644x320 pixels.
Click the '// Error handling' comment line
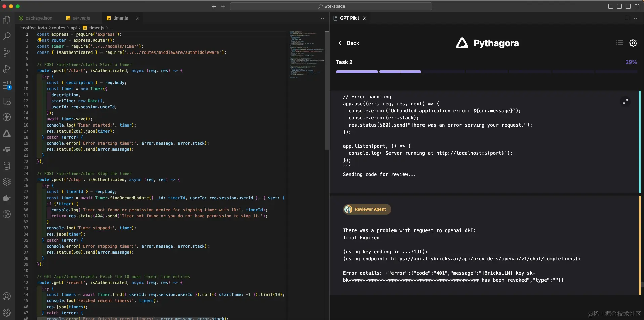pos(367,97)
